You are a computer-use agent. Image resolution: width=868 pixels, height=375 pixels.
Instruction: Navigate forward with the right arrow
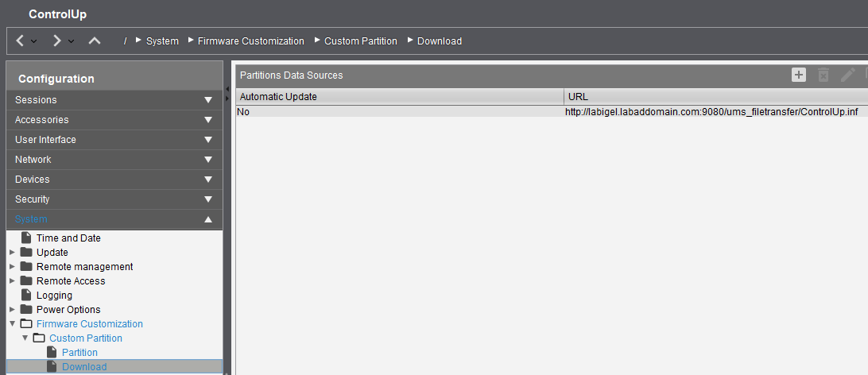click(56, 41)
